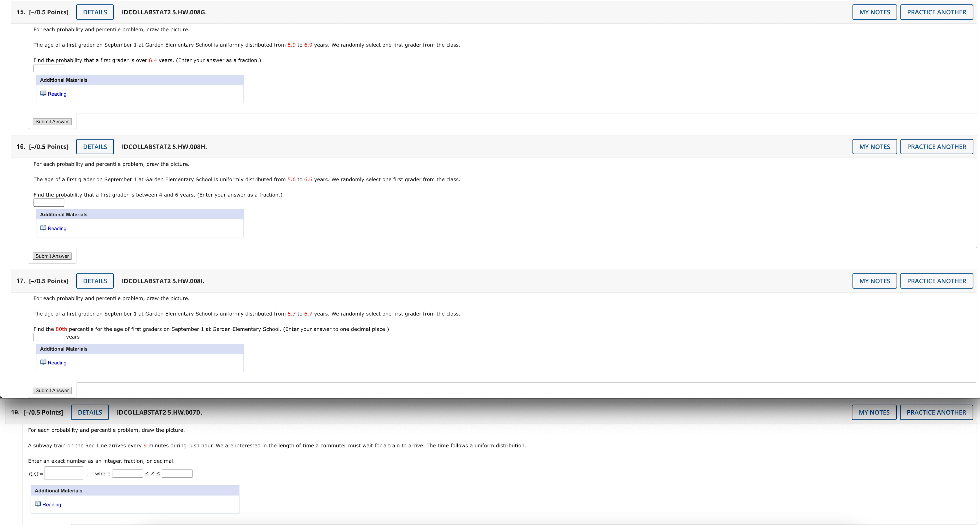The height and width of the screenshot is (525, 980).
Task: Click the book icon in question 17's Additional Materials
Action: tap(43, 362)
